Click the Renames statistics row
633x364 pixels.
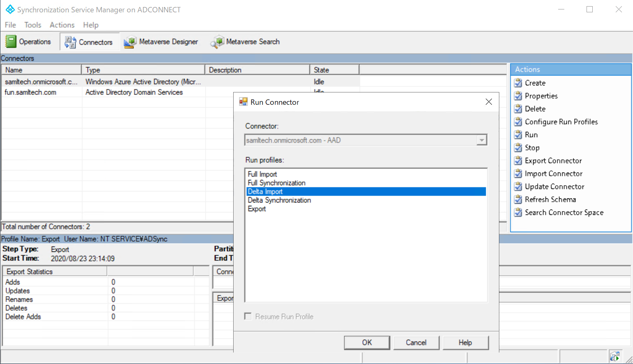pyautogui.click(x=106, y=299)
